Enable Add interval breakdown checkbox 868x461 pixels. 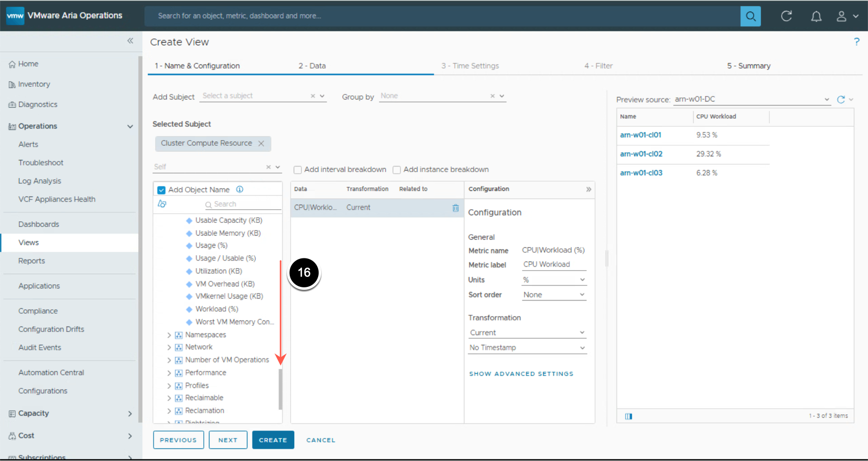tap(298, 170)
